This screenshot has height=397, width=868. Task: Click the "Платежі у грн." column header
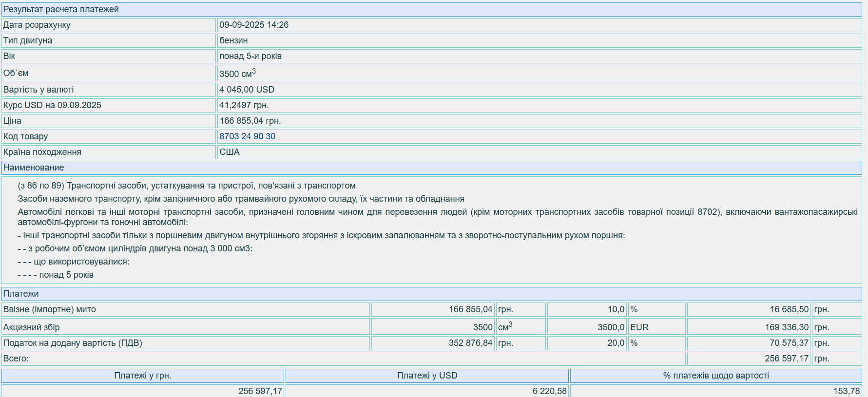[x=143, y=376]
